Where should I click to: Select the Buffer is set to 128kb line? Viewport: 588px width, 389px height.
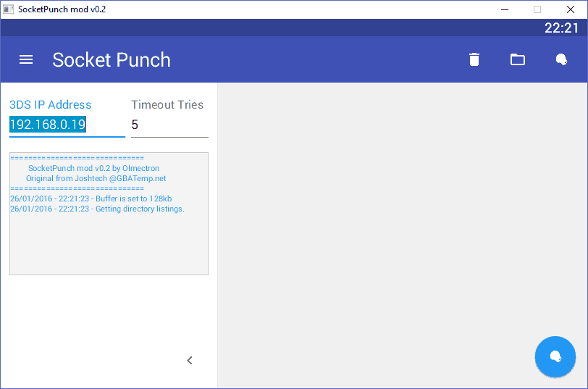tap(91, 198)
